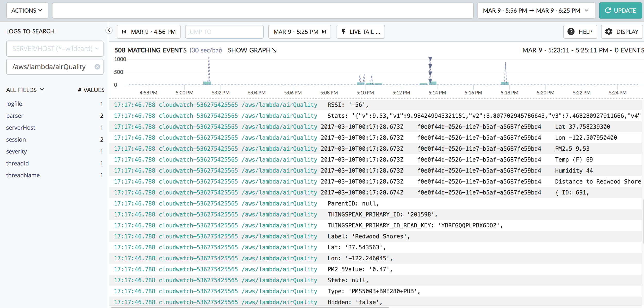Jump to the later MAR 9 5:25 PM page

[x=299, y=32]
